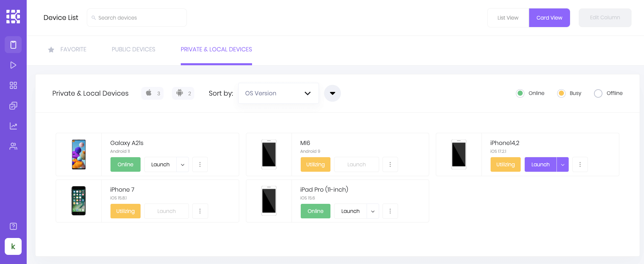Image resolution: width=644 pixels, height=264 pixels.
Task: Click the Edit Column button
Action: [605, 18]
